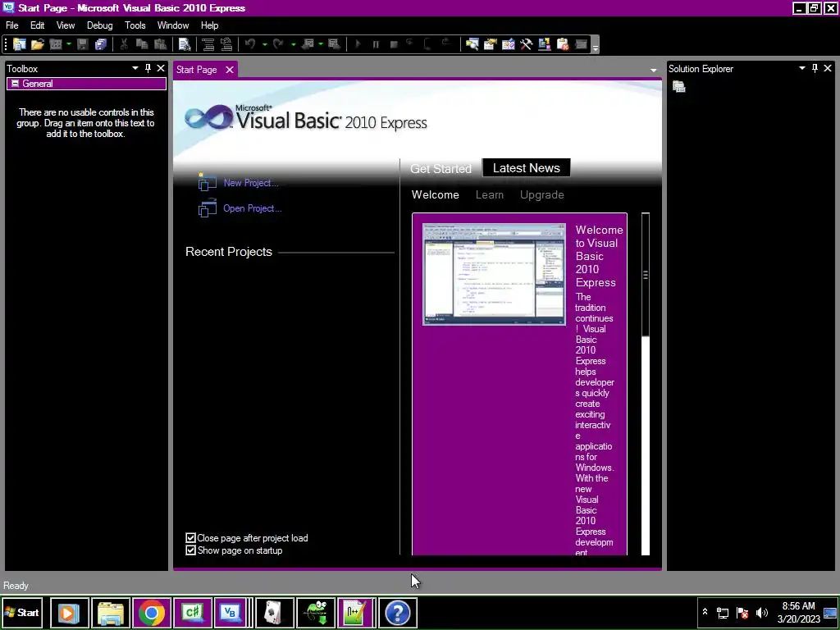Select the Welcome sub-tab
Viewport: 840px width, 630px height.
435,194
